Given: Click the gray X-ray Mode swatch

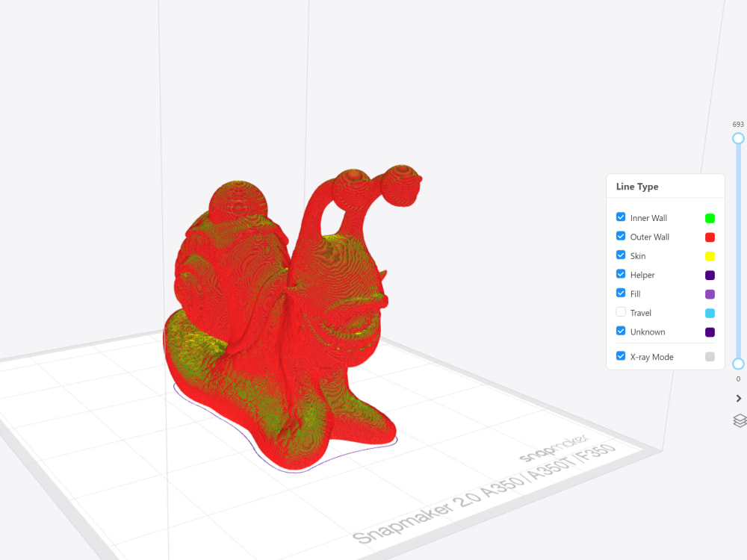Looking at the screenshot, I should tap(710, 357).
